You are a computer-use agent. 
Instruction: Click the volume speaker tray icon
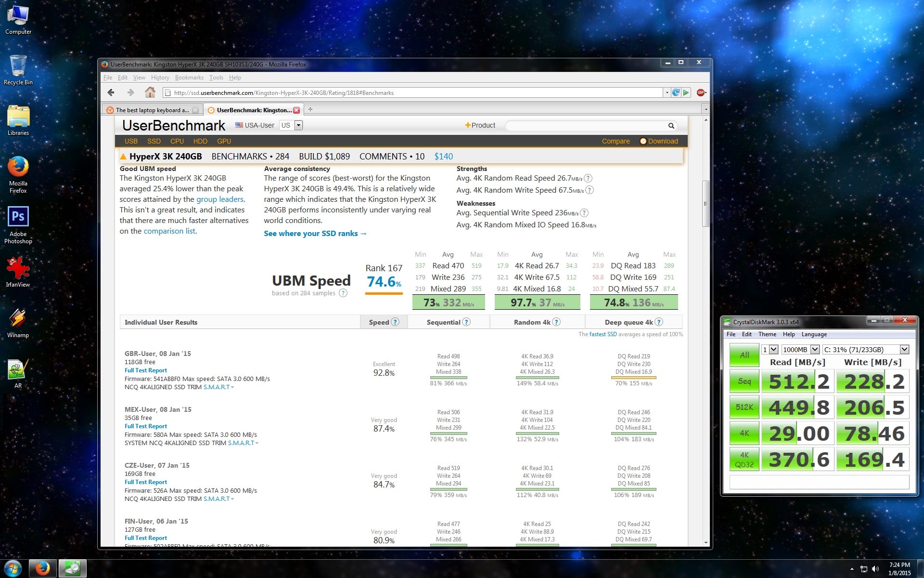point(875,569)
